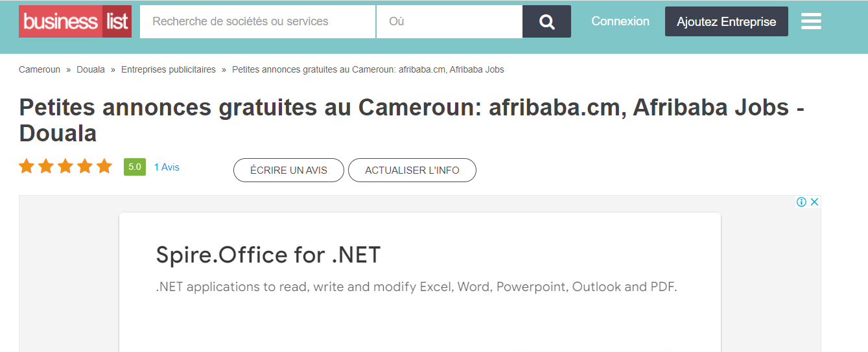Click the Business List logo

(x=75, y=21)
